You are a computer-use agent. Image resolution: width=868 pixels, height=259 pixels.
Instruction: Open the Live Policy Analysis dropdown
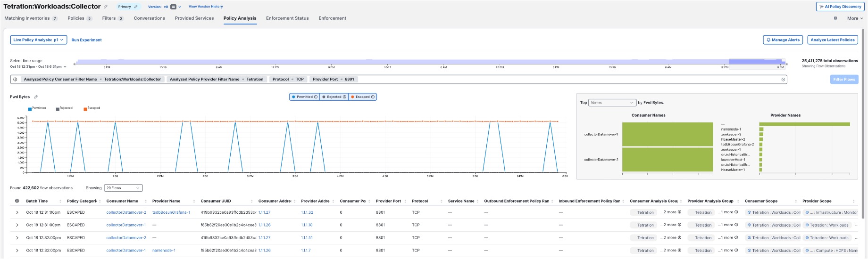pos(38,40)
